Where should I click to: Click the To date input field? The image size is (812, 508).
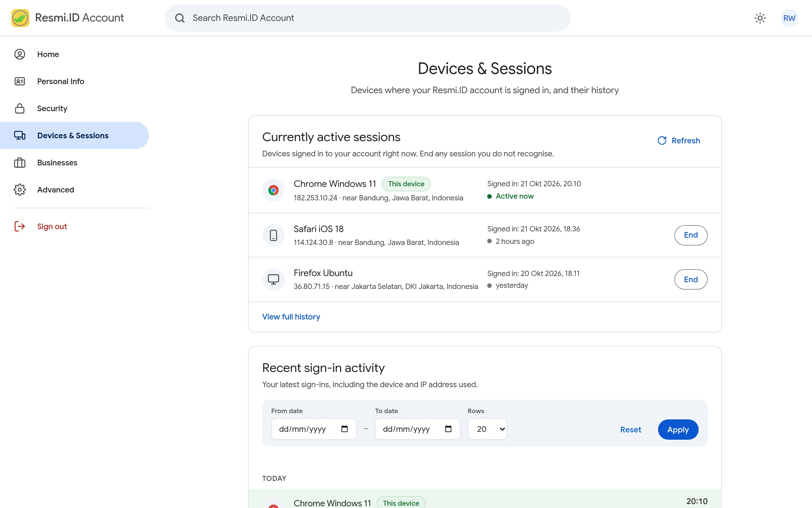[418, 429]
